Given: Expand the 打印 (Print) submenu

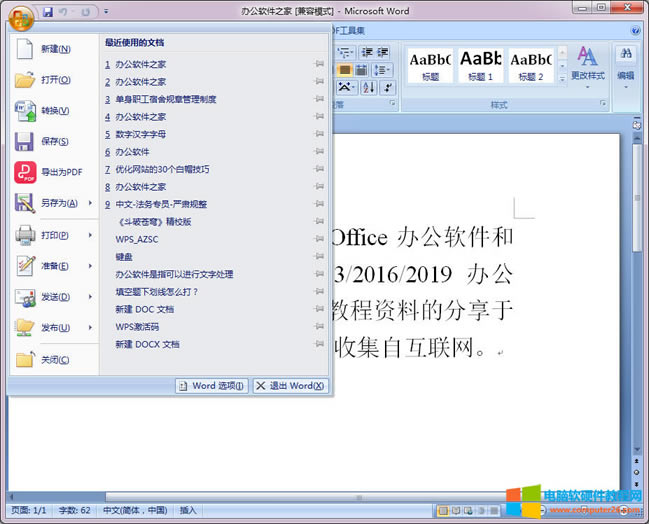Looking at the screenshot, I should [x=90, y=235].
